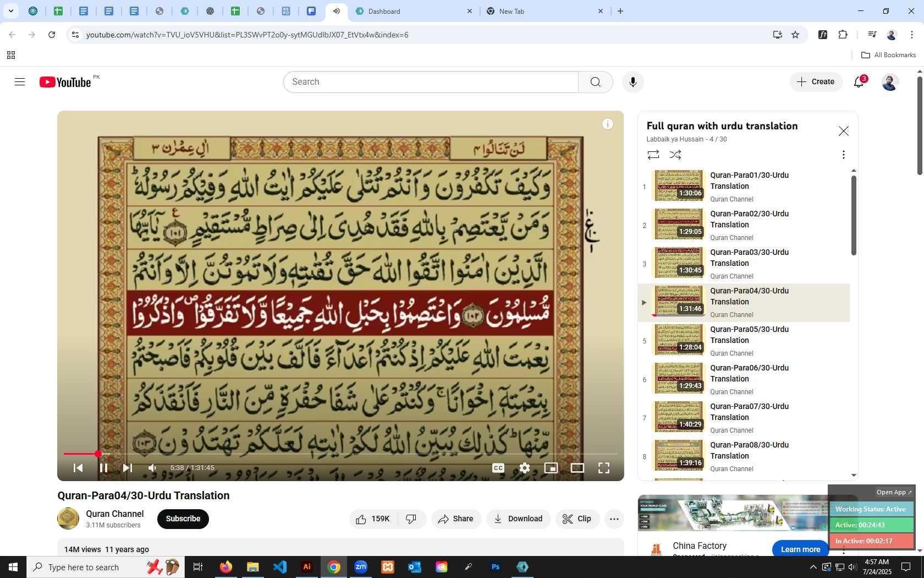Image resolution: width=924 pixels, height=578 pixels.
Task: Open Visual Studio Code from taskbar
Action: (280, 567)
